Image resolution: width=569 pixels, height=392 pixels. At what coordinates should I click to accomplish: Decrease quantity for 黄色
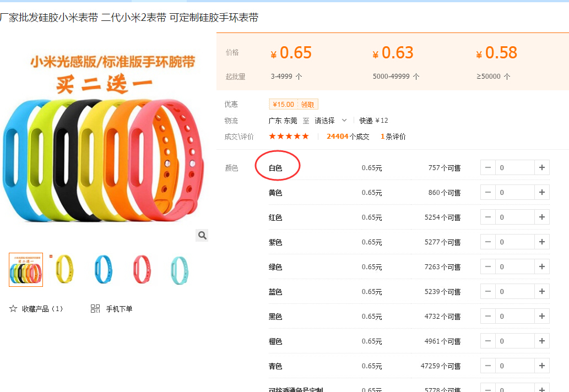(487, 192)
